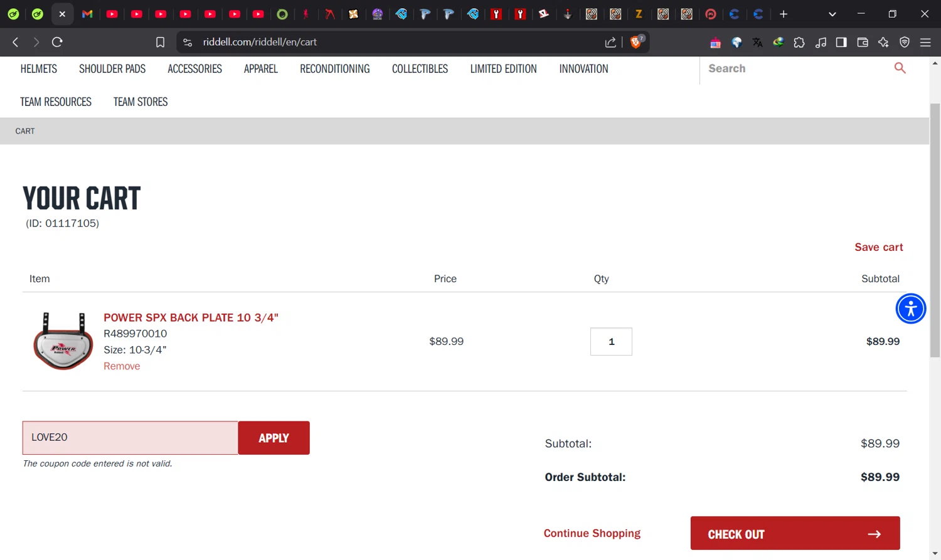Click the address bar URL
This screenshot has width=941, height=560.
[x=260, y=42]
